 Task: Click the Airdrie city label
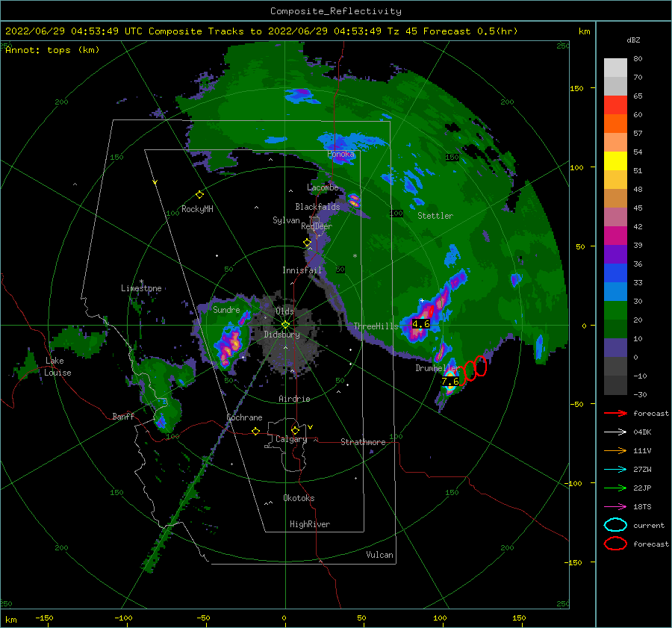294,399
